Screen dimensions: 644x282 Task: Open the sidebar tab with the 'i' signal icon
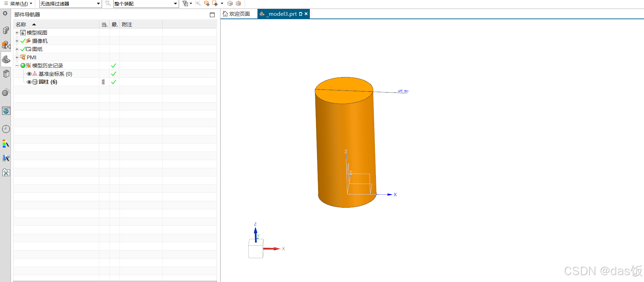coord(6,93)
